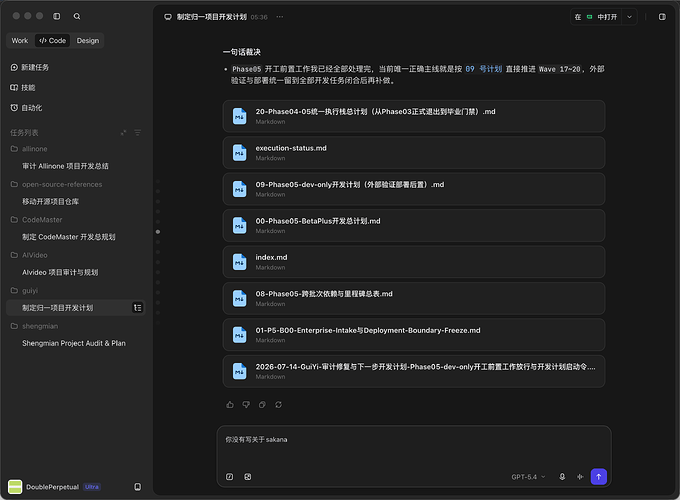Send the message with purple arrow button
This screenshot has width=680, height=500.
598,477
